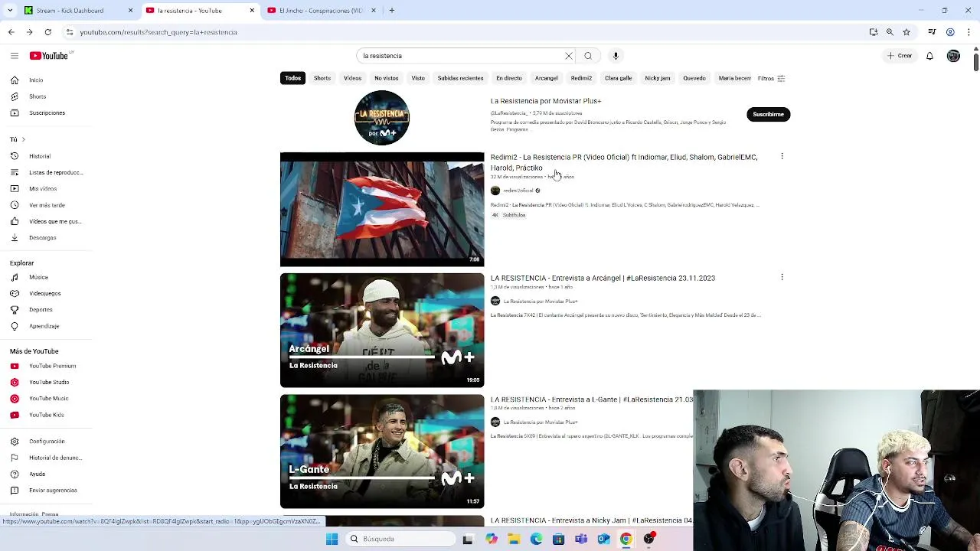Image resolution: width=980 pixels, height=551 pixels.
Task: Click the YouTube logo
Action: [50, 56]
